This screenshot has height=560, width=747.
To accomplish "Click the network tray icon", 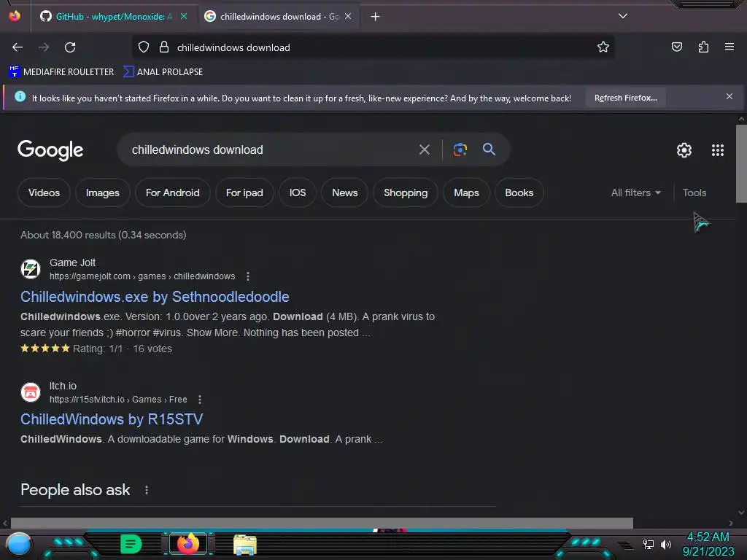I will [x=648, y=544].
